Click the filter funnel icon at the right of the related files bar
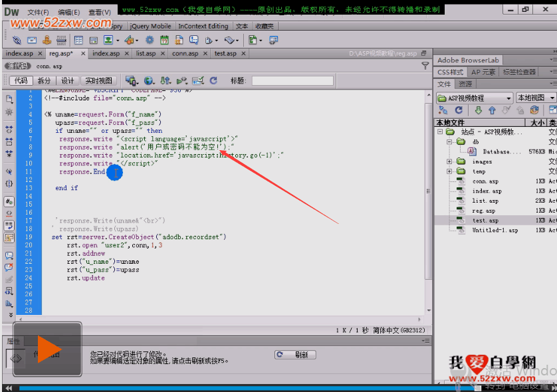Image resolution: width=557 pixels, height=392 pixels. tap(425, 66)
